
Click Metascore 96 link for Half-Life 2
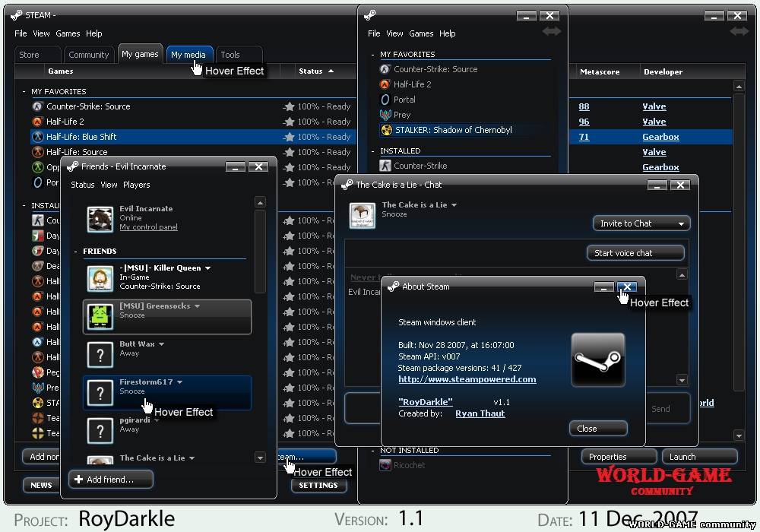(x=584, y=122)
